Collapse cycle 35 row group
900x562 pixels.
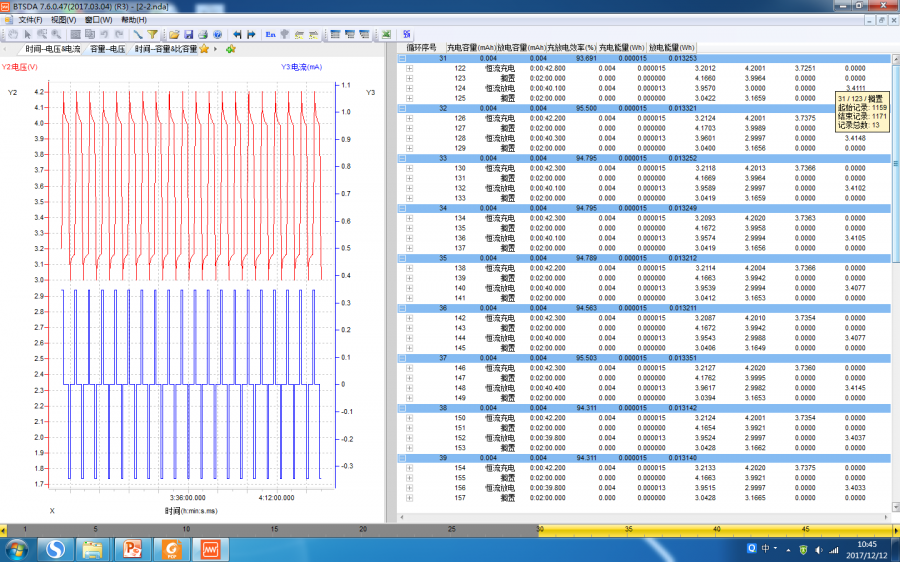pyautogui.click(x=403, y=258)
